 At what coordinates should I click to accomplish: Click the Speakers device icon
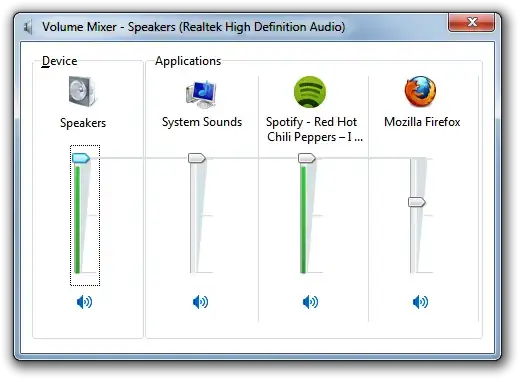(x=82, y=91)
